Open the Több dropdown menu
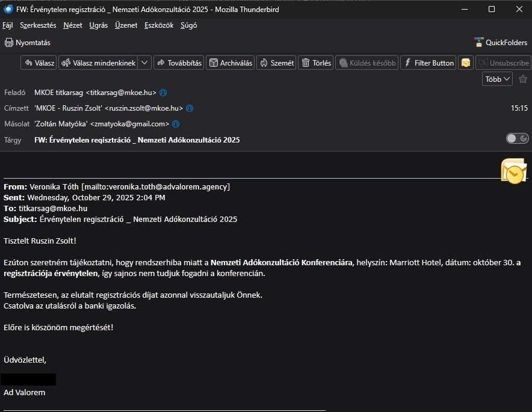The height and width of the screenshot is (412, 532). [x=497, y=79]
